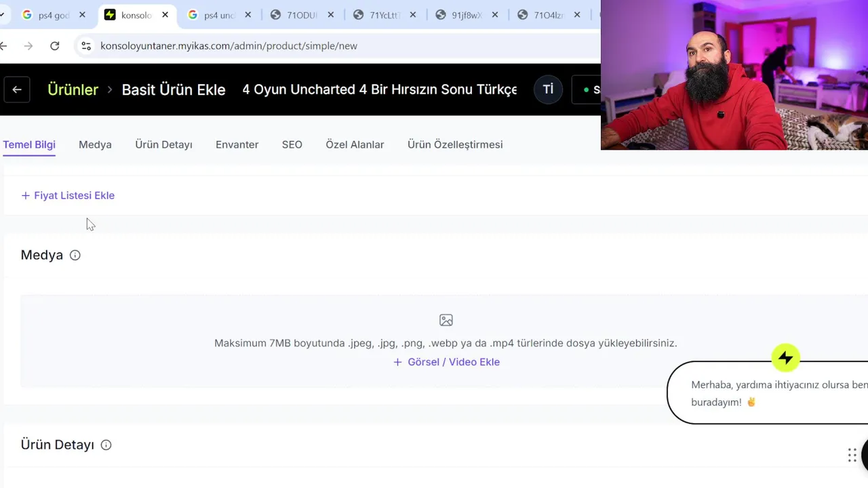
Task: Click the green-dot status button in header
Action: (587, 89)
